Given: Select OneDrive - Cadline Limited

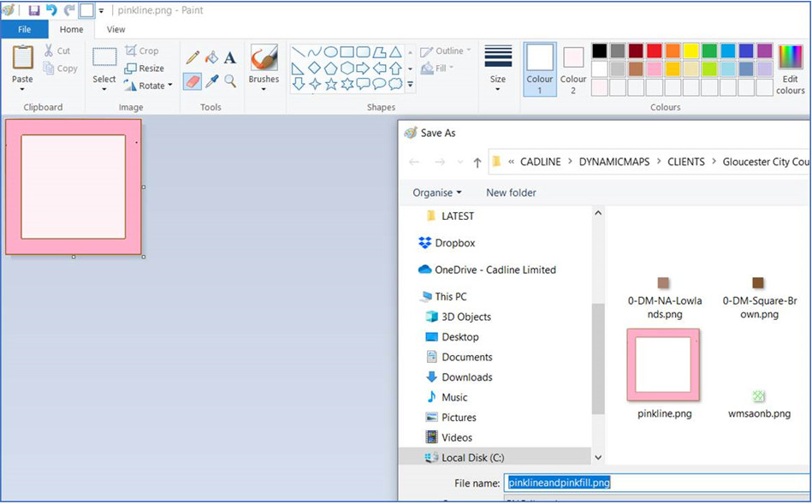Looking at the screenshot, I should 487,270.
